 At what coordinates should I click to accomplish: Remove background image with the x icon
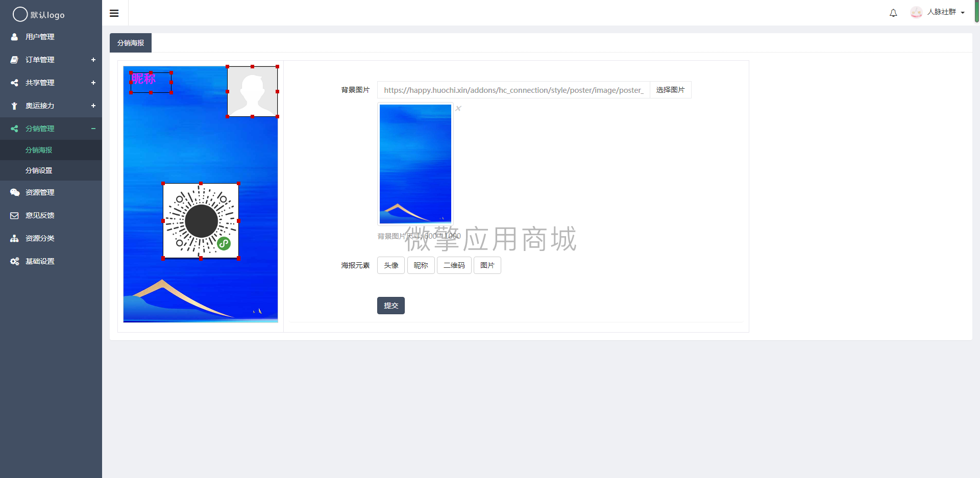(x=458, y=108)
